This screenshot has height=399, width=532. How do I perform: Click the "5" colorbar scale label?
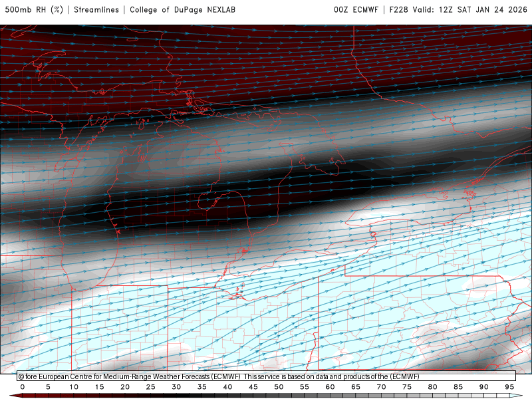(48, 387)
